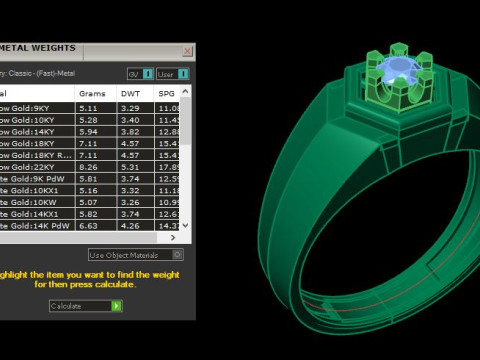The image size is (480, 360).
Task: Close the Metal Weights dialog
Action: [x=187, y=51]
